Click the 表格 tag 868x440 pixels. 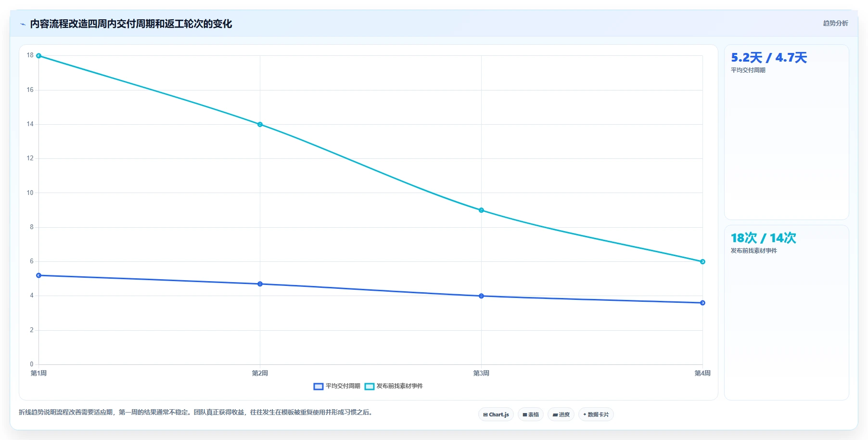[x=531, y=414]
